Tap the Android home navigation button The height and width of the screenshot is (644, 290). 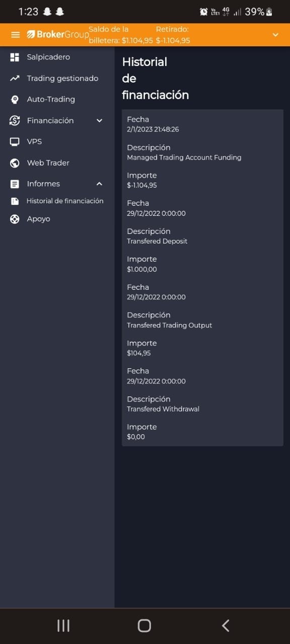144,625
